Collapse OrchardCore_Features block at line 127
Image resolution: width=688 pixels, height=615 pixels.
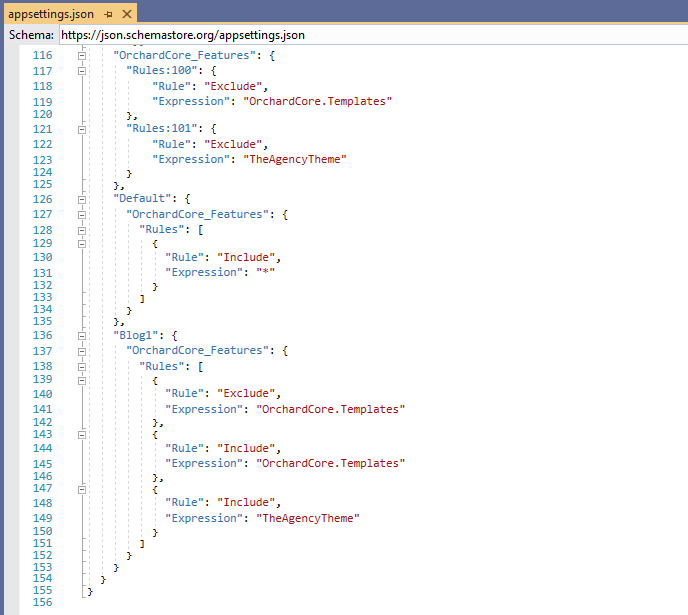point(82,215)
